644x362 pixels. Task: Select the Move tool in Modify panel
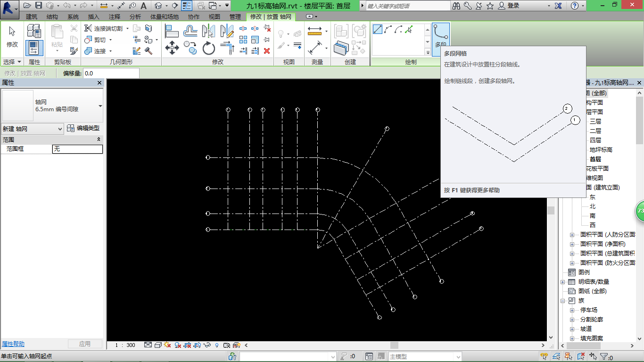(x=172, y=48)
